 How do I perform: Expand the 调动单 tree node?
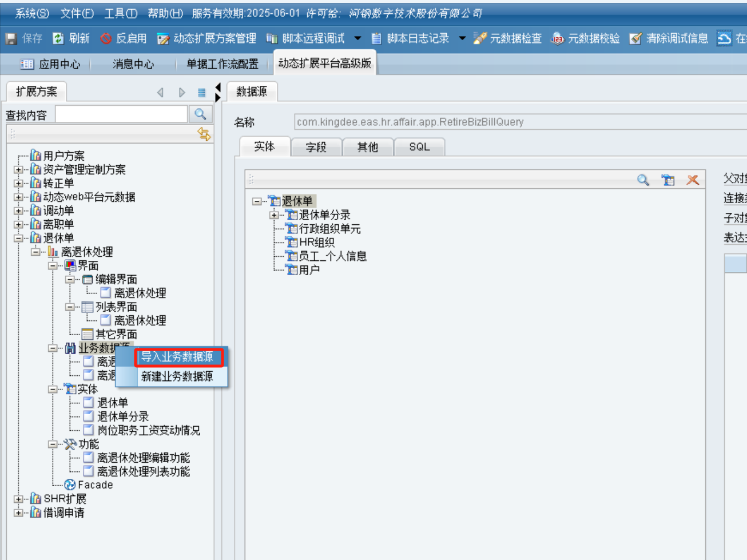18,211
